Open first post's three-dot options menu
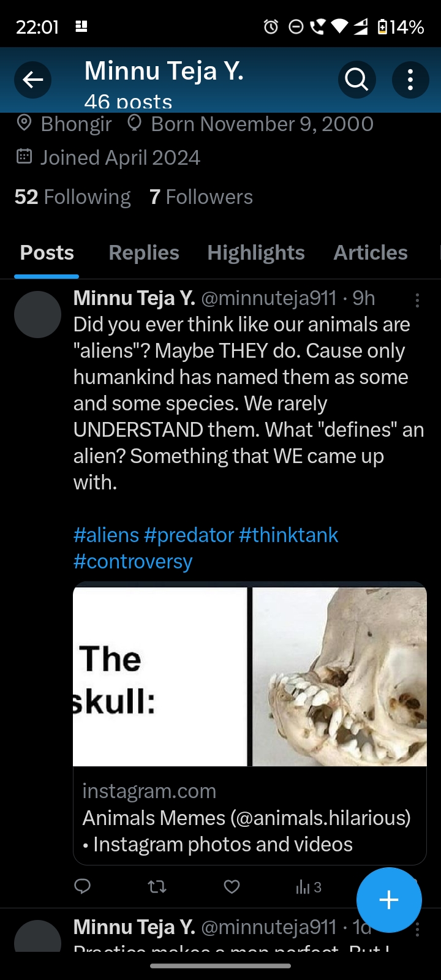Screen dimensions: 441x980 click(417, 300)
